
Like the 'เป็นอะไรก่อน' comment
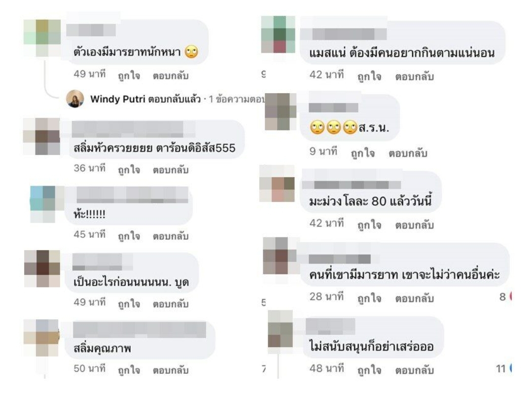click(129, 303)
